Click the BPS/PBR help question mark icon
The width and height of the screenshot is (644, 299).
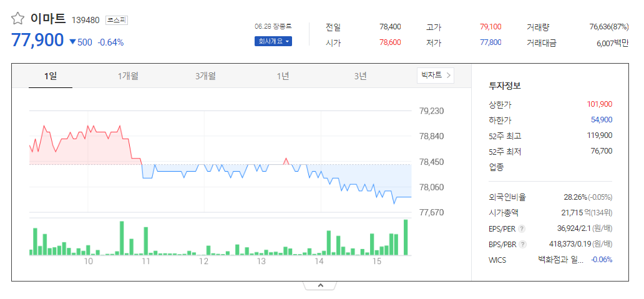pyautogui.click(x=522, y=244)
